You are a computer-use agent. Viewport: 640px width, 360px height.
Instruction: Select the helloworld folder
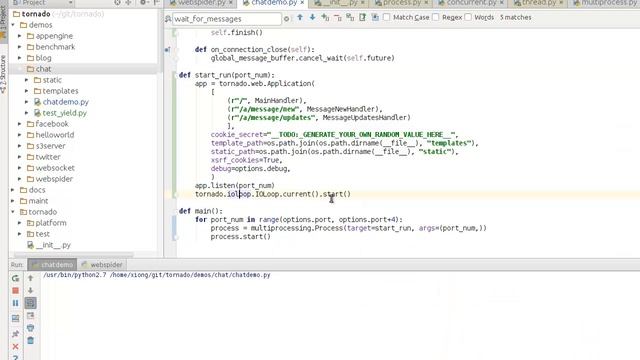click(55, 135)
